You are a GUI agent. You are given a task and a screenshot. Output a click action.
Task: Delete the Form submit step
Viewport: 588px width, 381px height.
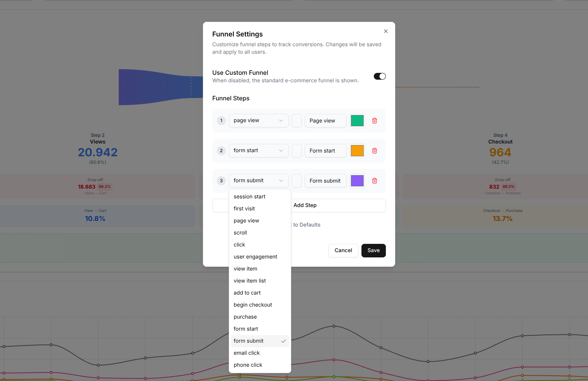(x=374, y=181)
